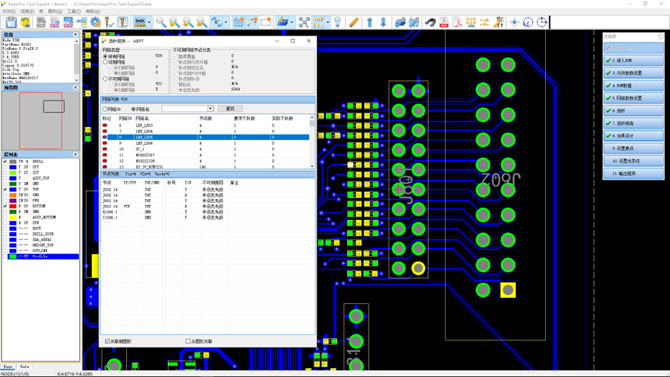
Task: Click the search button beside combo box
Action: [230, 109]
